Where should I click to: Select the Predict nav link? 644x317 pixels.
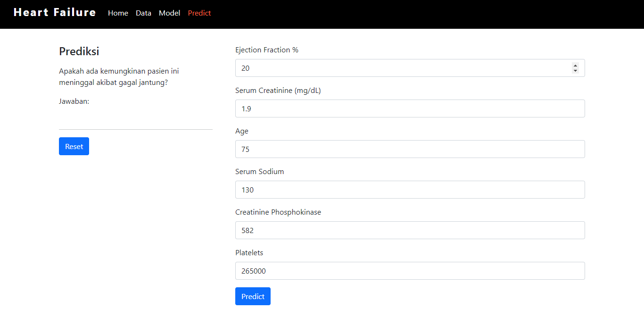[199, 13]
